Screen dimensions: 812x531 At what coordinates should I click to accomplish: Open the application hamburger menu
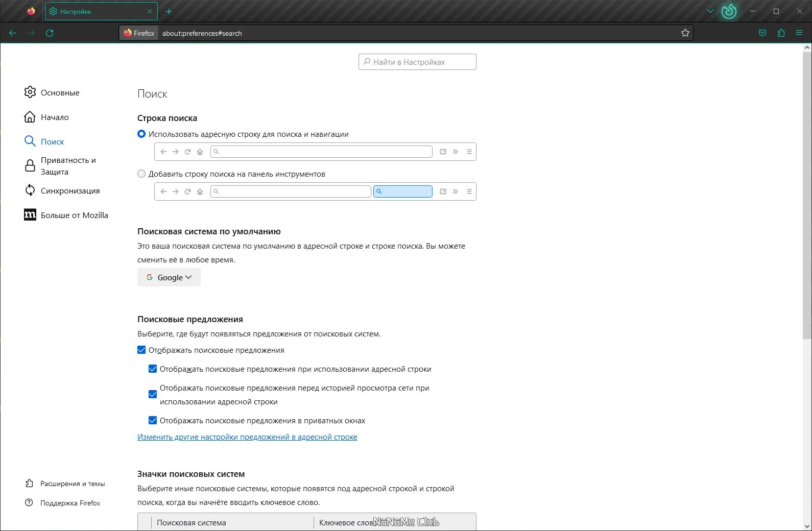[x=799, y=33]
